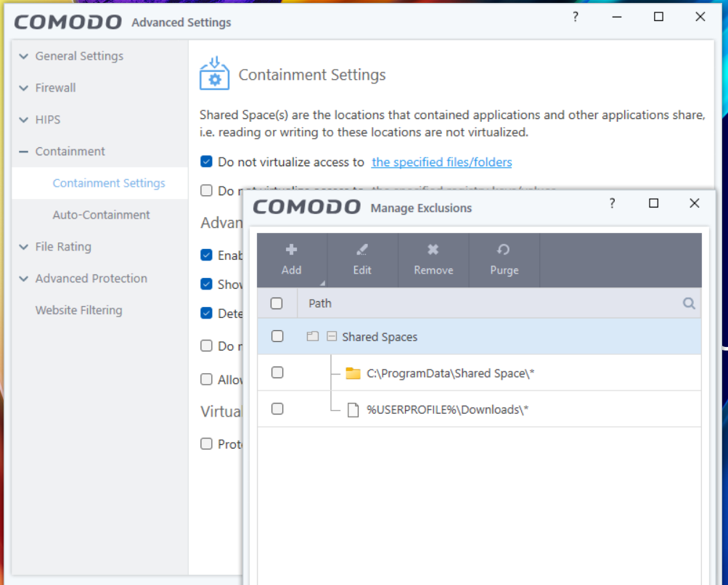Viewport: 728px width, 585px height.
Task: Open the specified files/folders link
Action: point(441,162)
